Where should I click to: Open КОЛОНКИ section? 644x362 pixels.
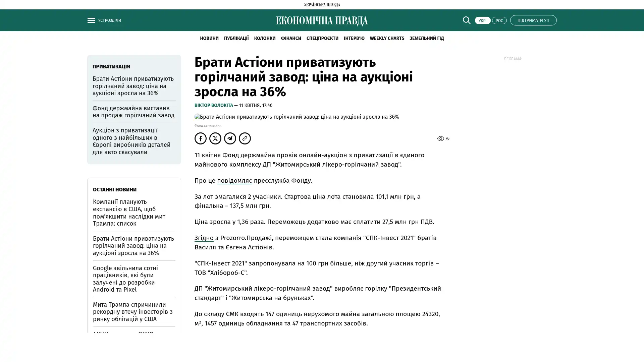click(x=265, y=38)
